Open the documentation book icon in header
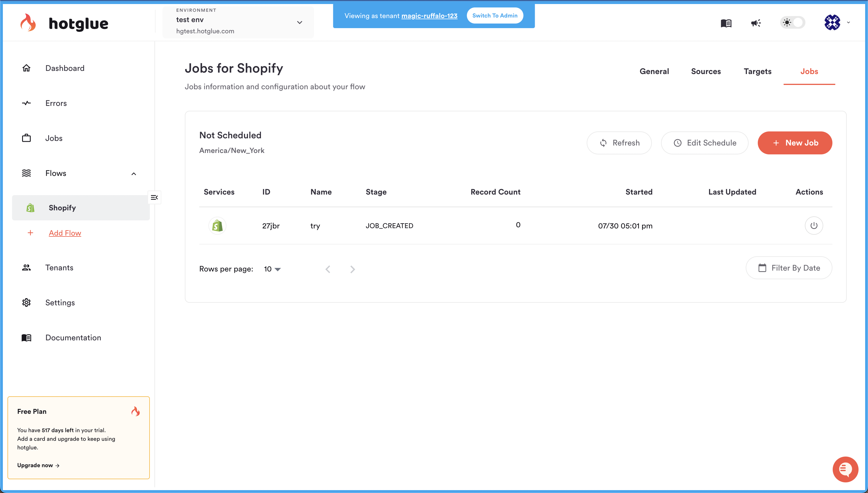Image resolution: width=868 pixels, height=493 pixels. tap(726, 23)
